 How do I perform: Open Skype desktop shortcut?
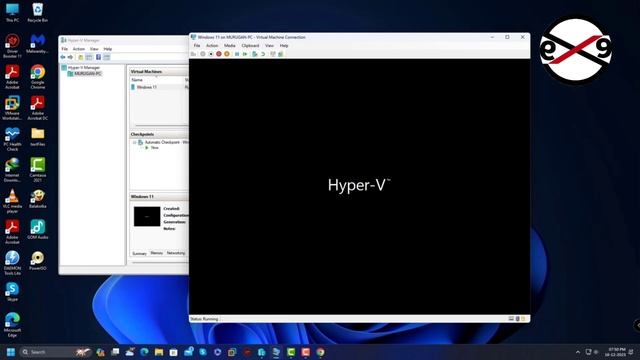pos(12,291)
